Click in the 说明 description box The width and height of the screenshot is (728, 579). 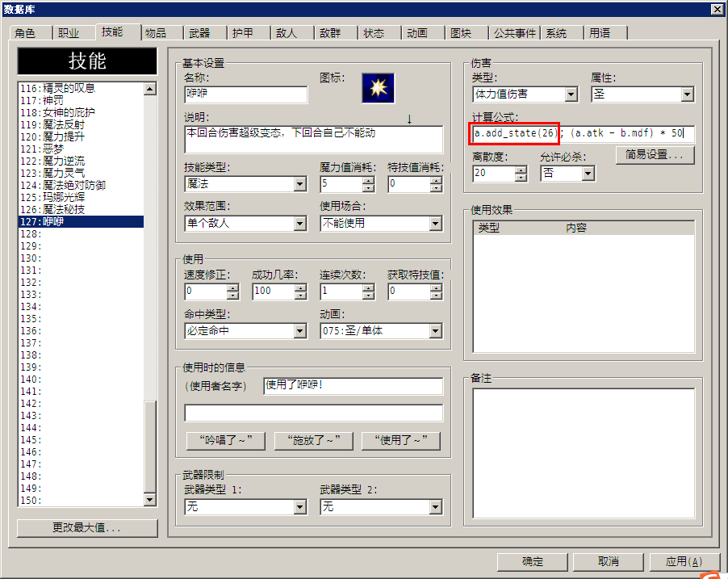pyautogui.click(x=314, y=139)
